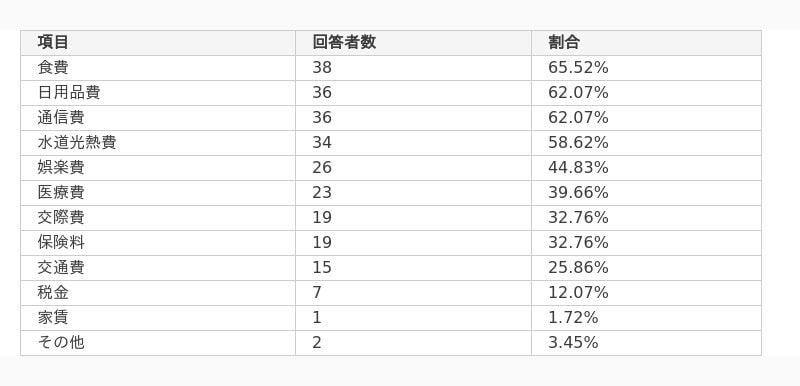Select the 税金 cell
The width and height of the screenshot is (800, 386).
click(x=158, y=293)
